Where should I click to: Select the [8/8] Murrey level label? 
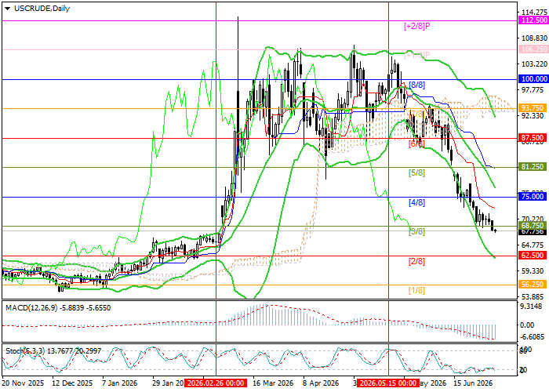(x=416, y=85)
